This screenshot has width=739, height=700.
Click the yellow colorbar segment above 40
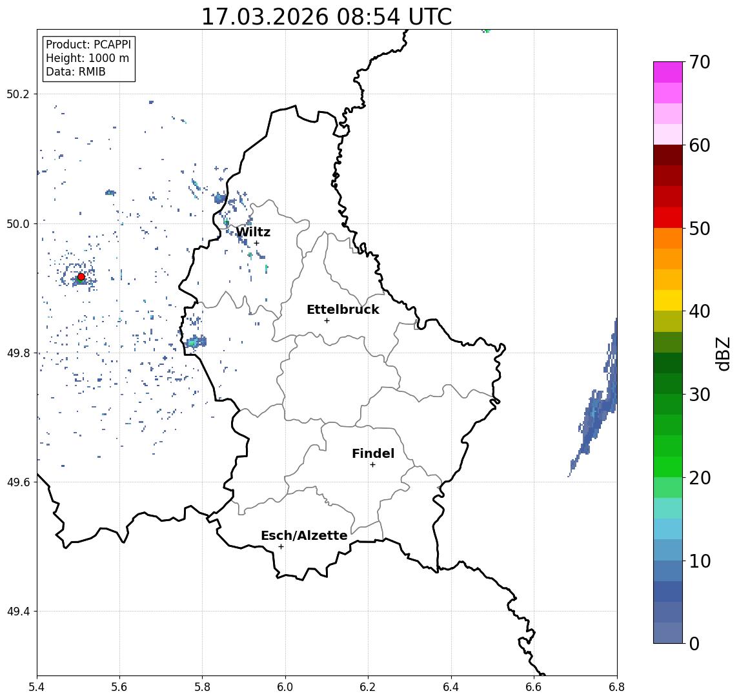[x=668, y=300]
